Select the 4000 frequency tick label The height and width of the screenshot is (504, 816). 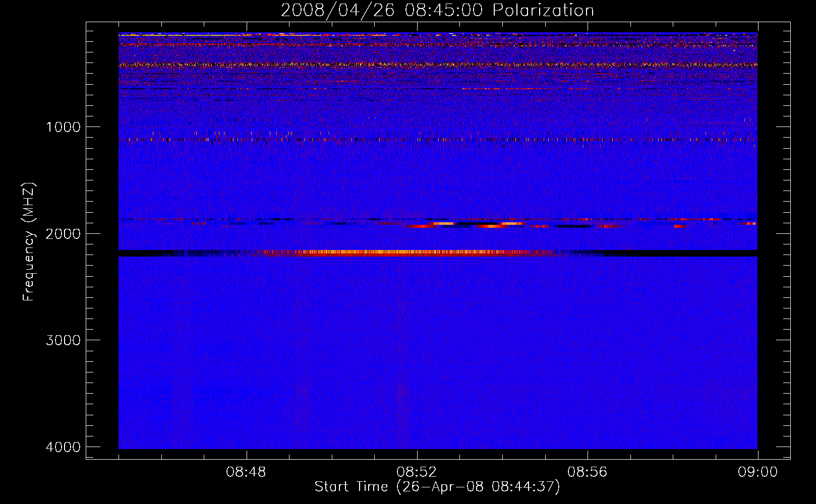63,447
